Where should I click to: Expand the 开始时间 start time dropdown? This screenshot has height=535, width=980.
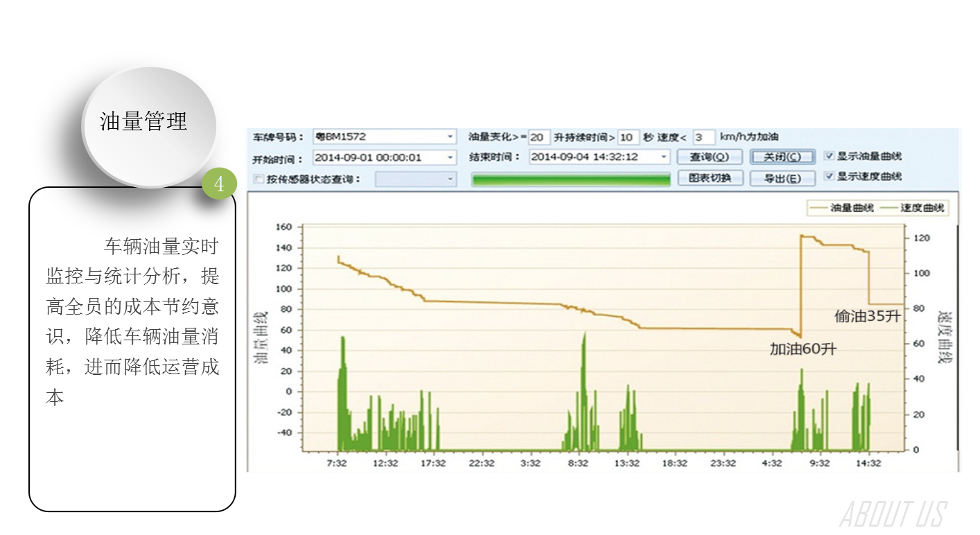click(x=450, y=158)
